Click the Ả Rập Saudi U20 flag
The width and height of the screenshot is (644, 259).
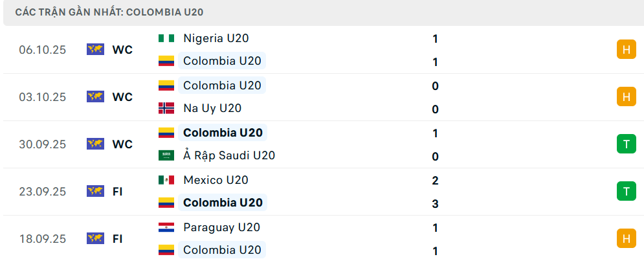(166, 155)
